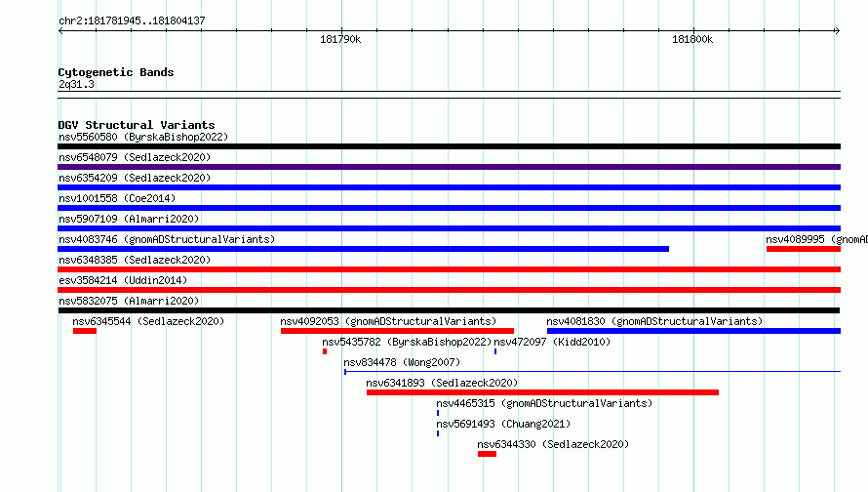Click the nsv5907109 (Almarri2020) label

click(129, 219)
